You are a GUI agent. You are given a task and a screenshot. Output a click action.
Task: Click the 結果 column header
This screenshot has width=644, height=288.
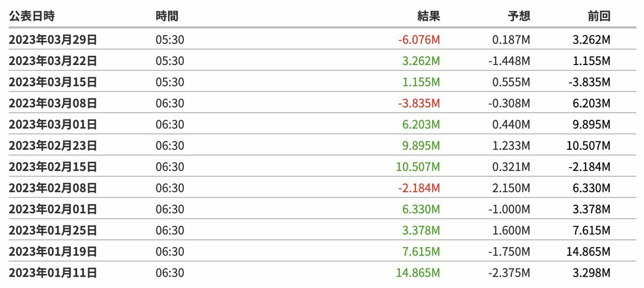click(429, 16)
